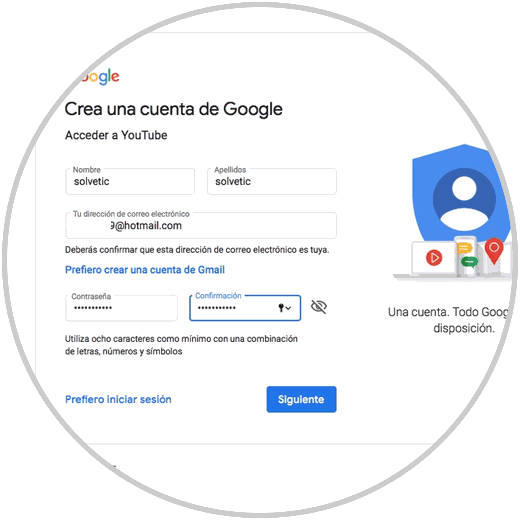The height and width of the screenshot is (520, 520).
Task: Click the red YouTube play icon
Action: [x=434, y=258]
